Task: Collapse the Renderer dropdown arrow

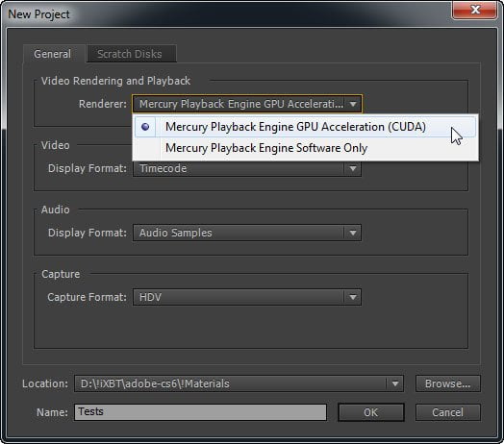Action: [x=353, y=104]
